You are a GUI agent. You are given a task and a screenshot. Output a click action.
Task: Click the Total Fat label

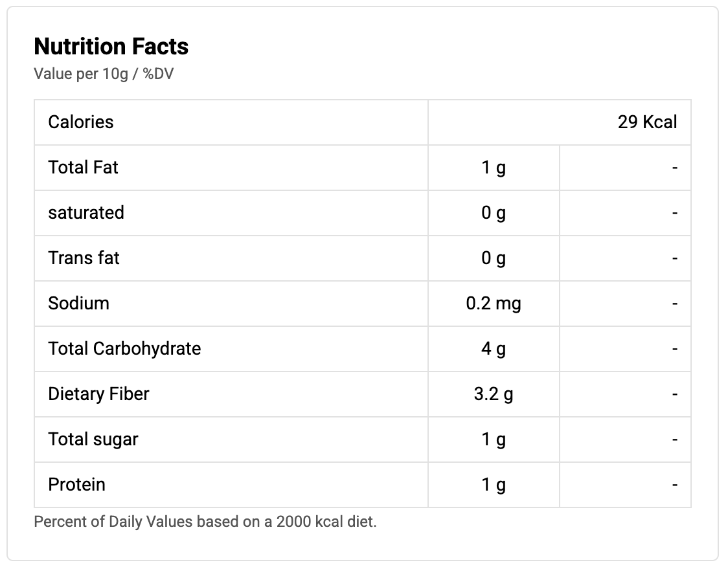point(83,168)
